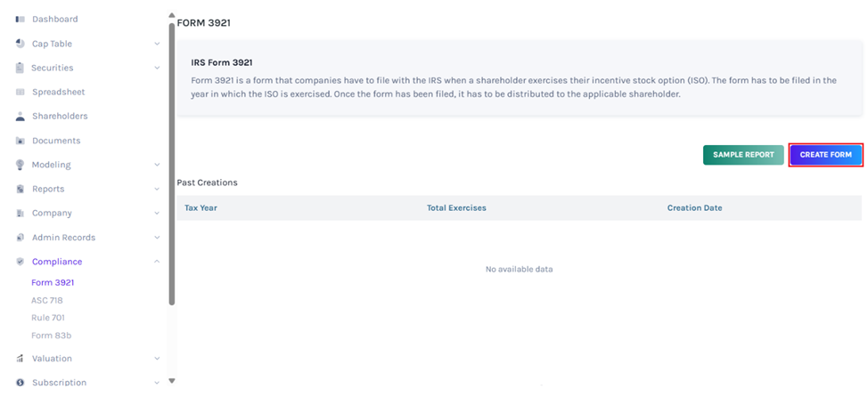Click the sidebar scroll down arrow
This screenshot has width=868, height=397.
(x=172, y=380)
